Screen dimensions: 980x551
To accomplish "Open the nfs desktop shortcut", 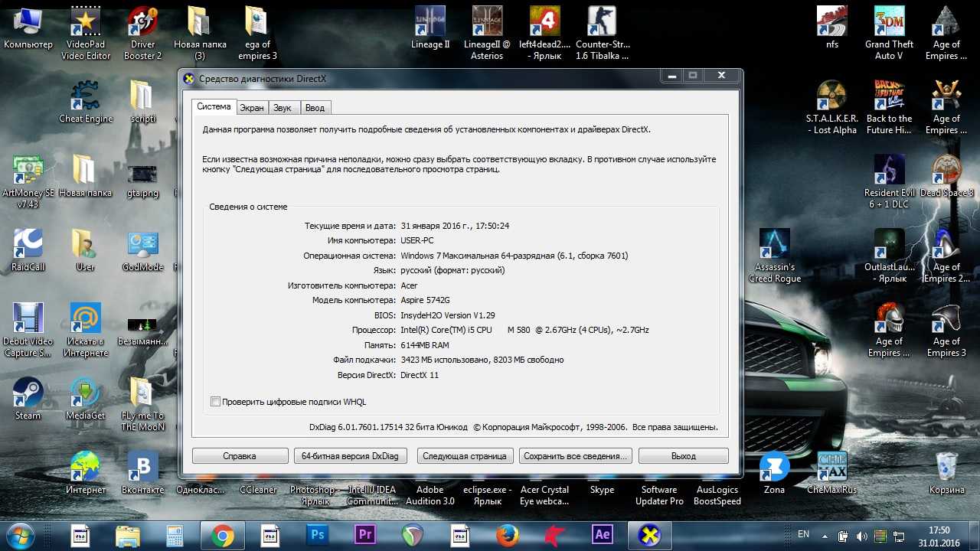I will tap(832, 28).
